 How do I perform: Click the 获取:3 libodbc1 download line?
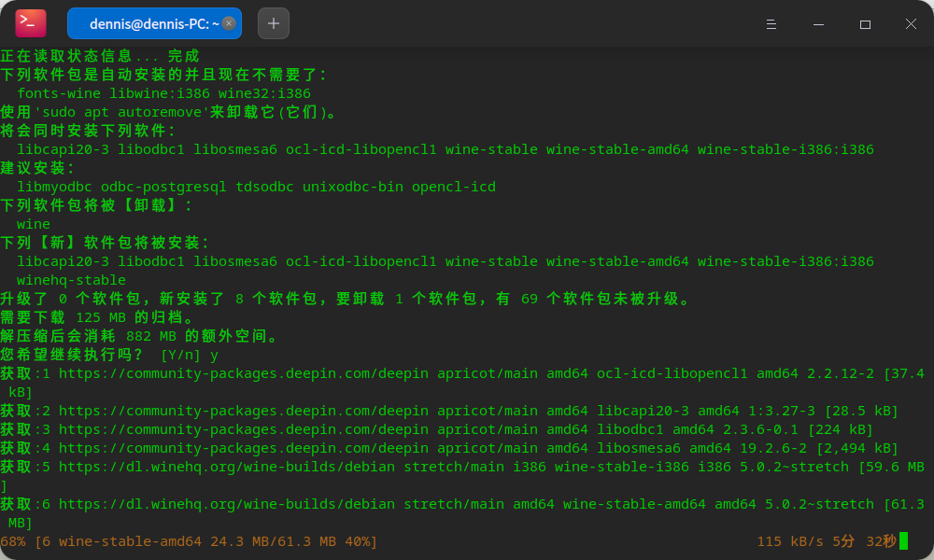point(436,429)
